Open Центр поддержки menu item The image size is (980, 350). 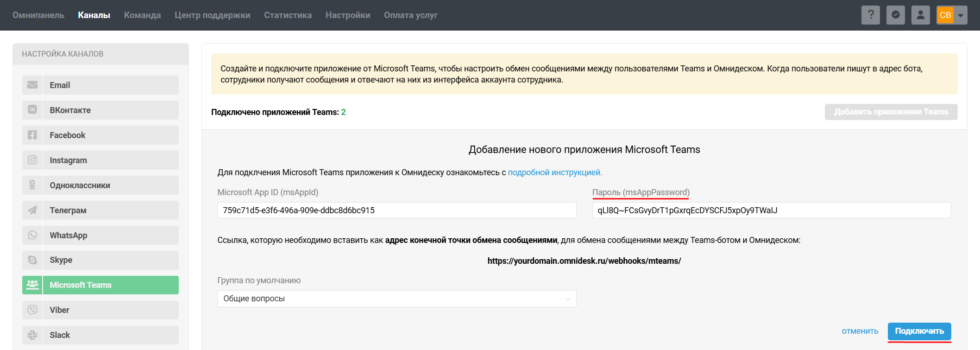click(213, 15)
